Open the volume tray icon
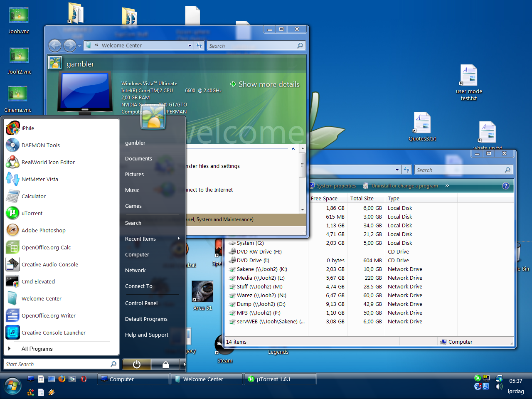532x399 pixels. point(499,387)
